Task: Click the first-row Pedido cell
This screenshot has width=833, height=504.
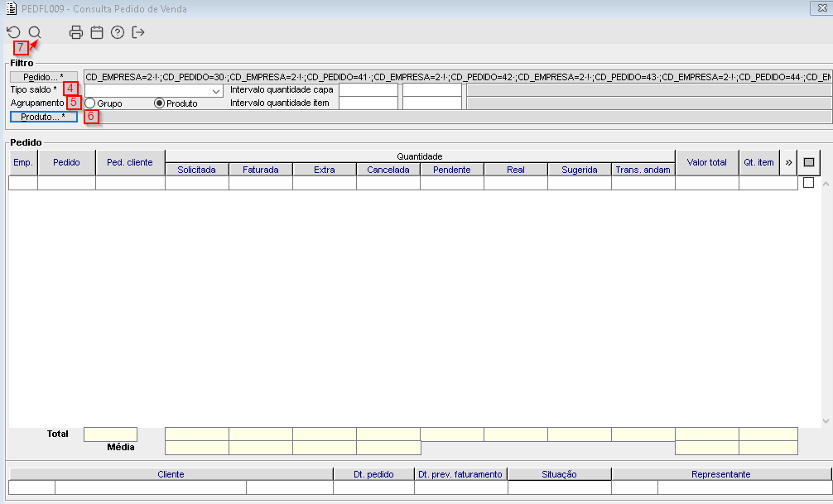Action: click(66, 183)
